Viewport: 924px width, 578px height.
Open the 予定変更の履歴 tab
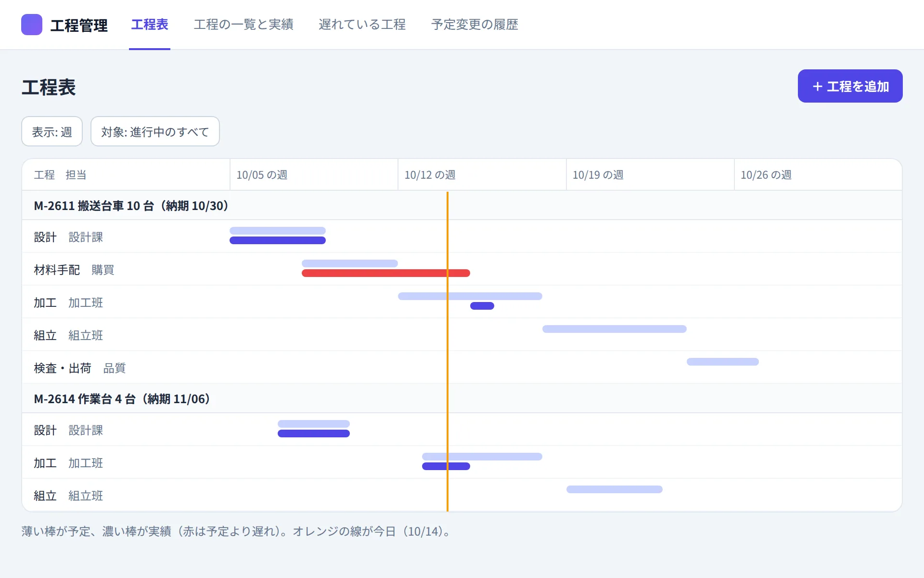[475, 25]
